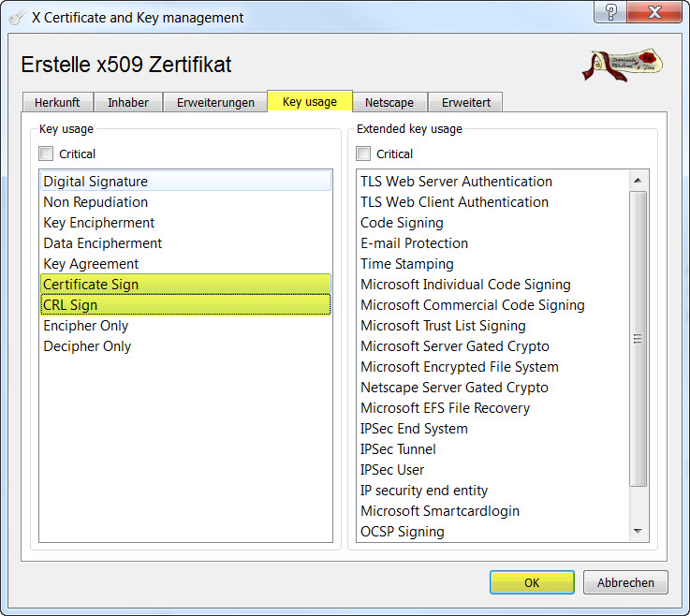Click the extended key usage scrollbar thumb

639,337
